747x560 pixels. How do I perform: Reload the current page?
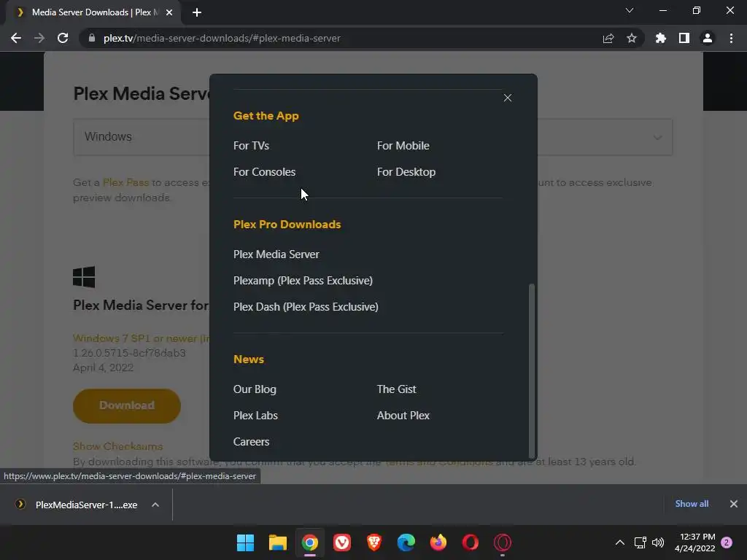tap(63, 38)
